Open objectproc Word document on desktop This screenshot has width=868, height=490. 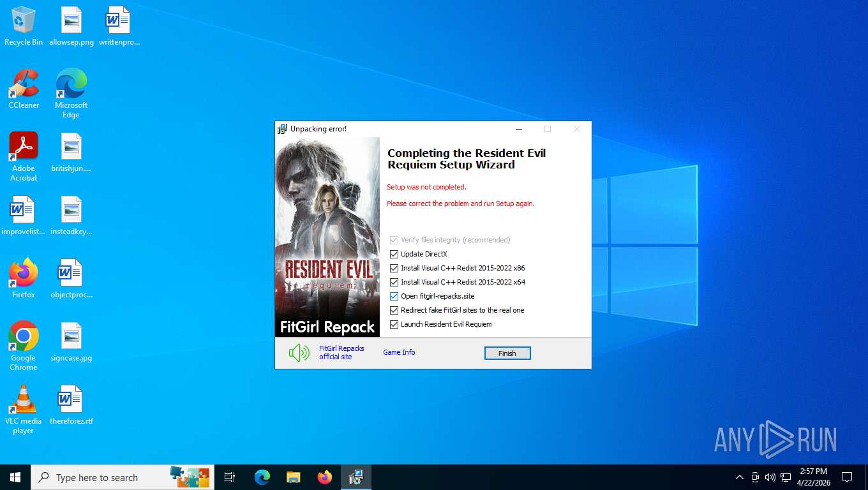click(x=71, y=279)
